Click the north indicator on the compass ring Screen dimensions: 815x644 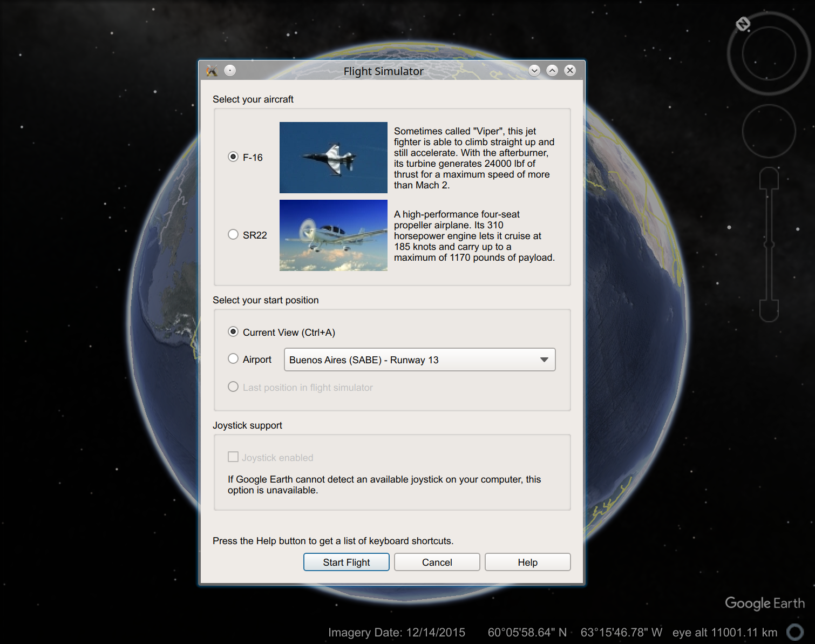[743, 24]
